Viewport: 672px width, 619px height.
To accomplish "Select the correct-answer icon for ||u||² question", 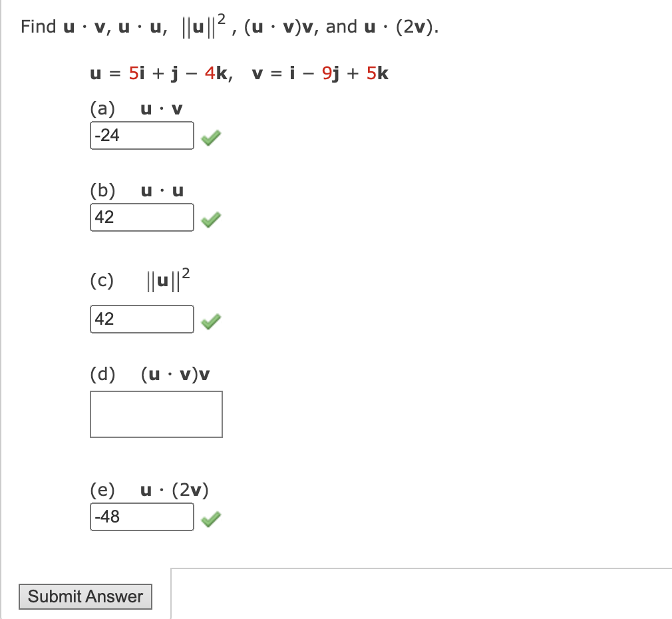I will tap(212, 319).
